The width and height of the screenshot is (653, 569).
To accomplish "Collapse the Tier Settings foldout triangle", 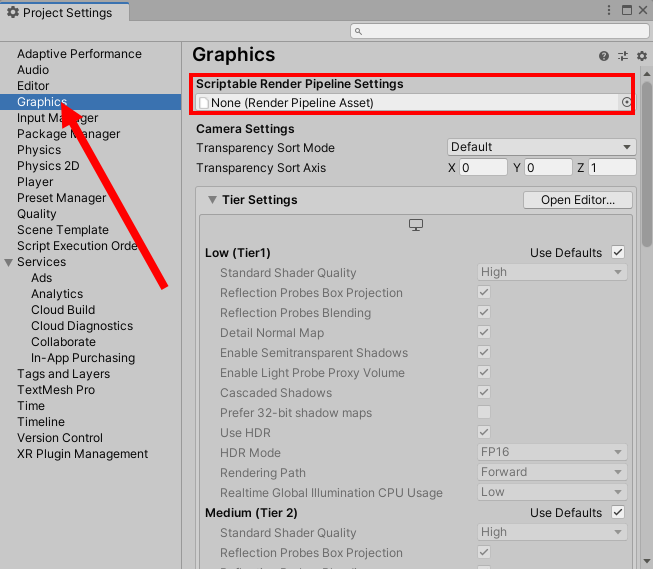I will (212, 200).
